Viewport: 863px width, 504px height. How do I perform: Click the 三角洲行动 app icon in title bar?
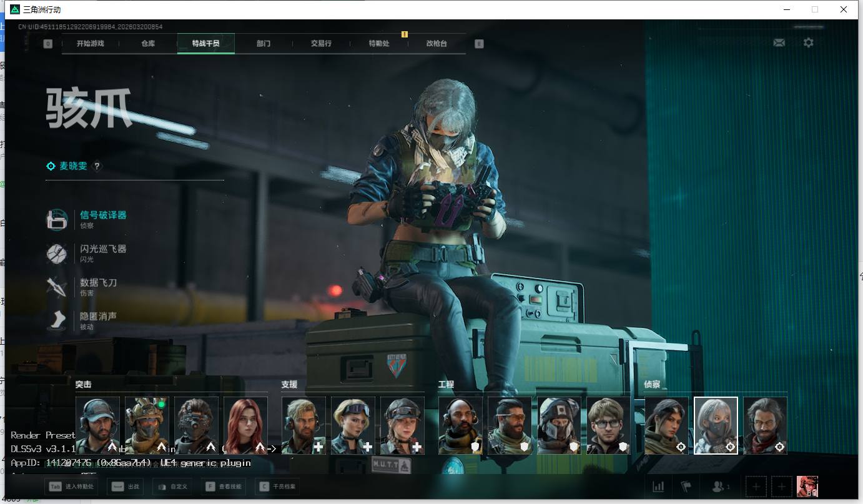point(15,9)
